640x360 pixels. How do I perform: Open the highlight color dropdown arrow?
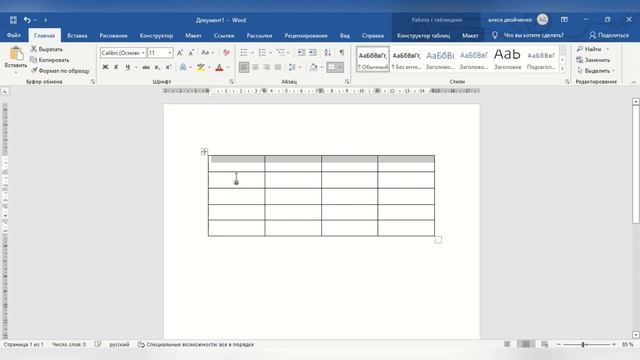click(x=209, y=67)
